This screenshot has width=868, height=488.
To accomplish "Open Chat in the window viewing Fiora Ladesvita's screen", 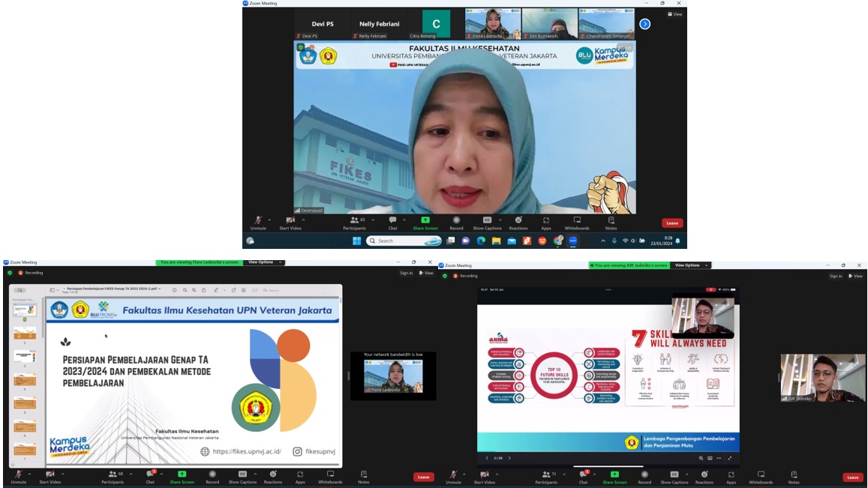I will click(150, 476).
